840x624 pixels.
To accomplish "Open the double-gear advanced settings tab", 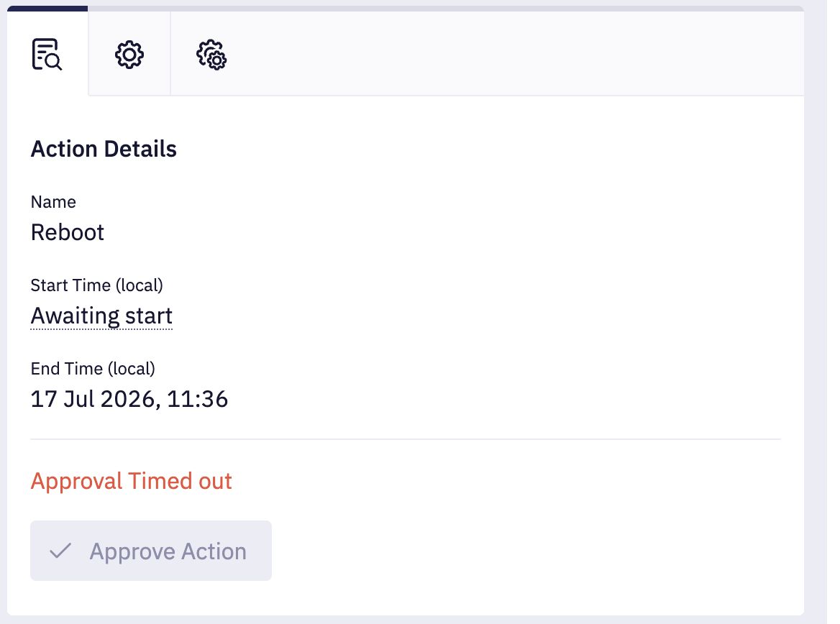I will (211, 54).
